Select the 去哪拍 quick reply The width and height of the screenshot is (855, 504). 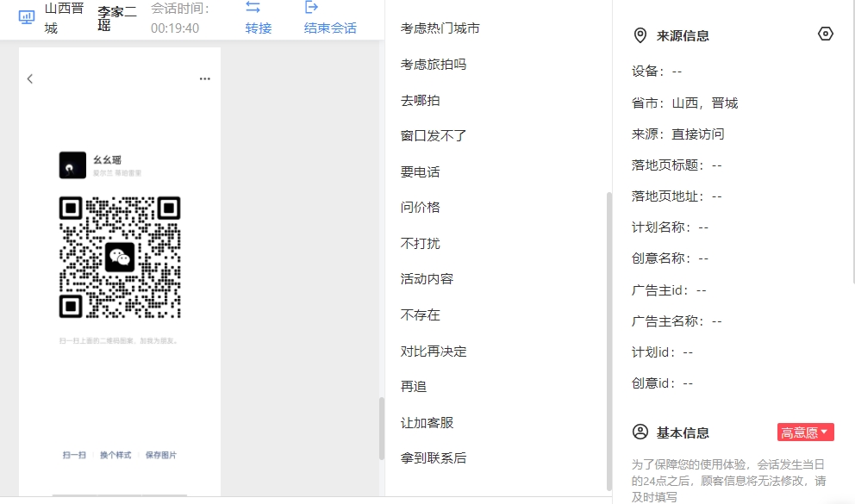pyautogui.click(x=420, y=101)
